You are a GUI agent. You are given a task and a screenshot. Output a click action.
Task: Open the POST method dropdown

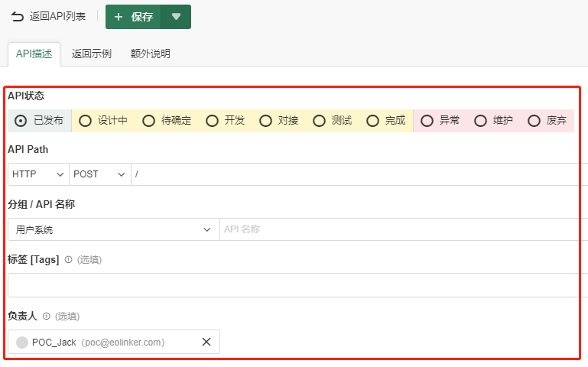99,174
